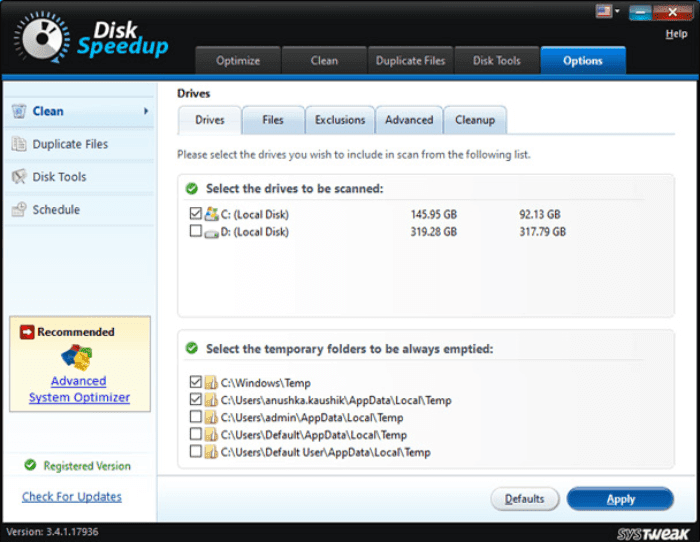
Task: Open the Duplicate Files main tab
Action: [x=410, y=60]
